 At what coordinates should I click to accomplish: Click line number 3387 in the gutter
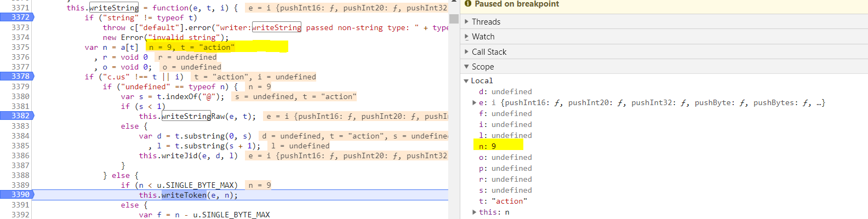coord(20,165)
